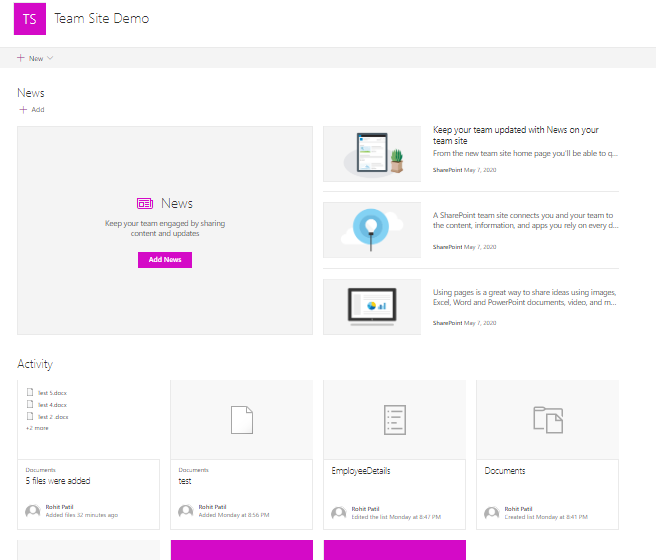
Task: Click the test 5.docx file icon
Action: click(x=30, y=392)
